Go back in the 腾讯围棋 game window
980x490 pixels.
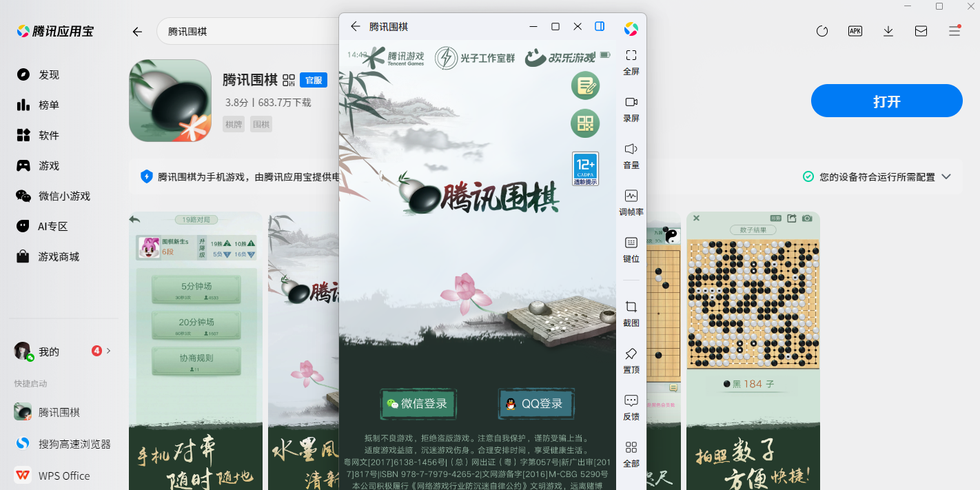point(355,26)
